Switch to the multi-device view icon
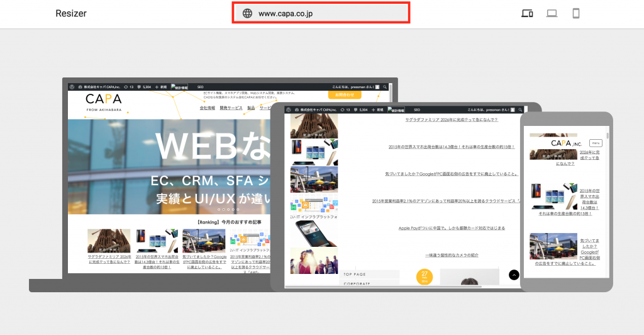The height and width of the screenshot is (335, 644). (528, 13)
